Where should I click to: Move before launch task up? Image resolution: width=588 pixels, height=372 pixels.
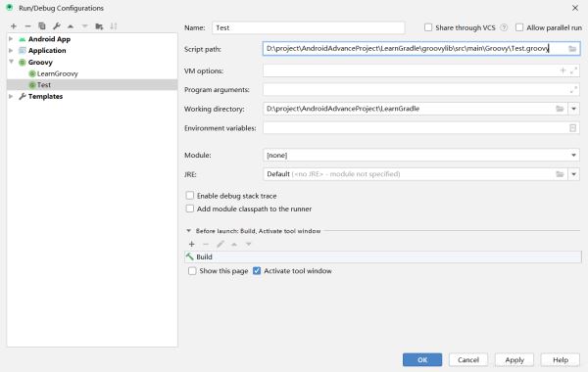[x=234, y=245]
